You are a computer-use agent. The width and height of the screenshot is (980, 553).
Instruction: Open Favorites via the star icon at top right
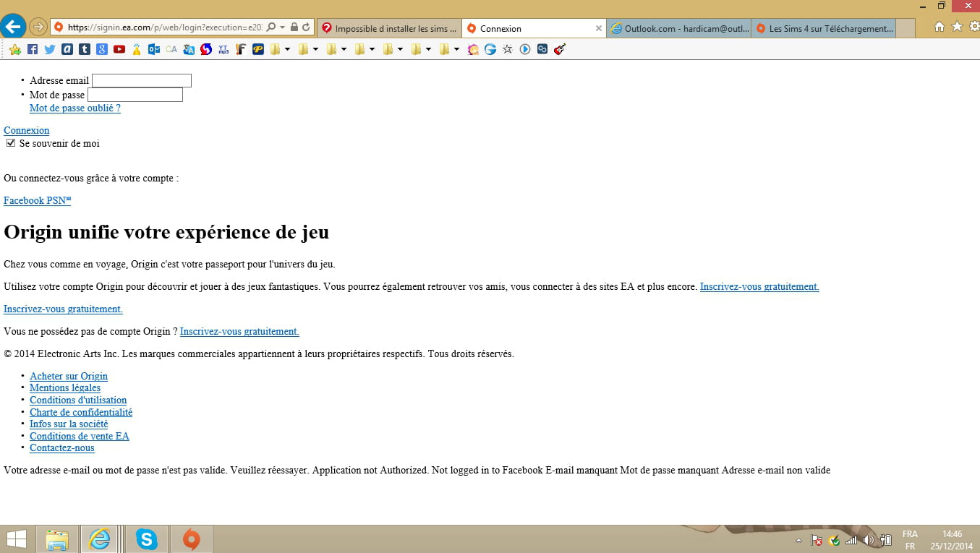(957, 27)
